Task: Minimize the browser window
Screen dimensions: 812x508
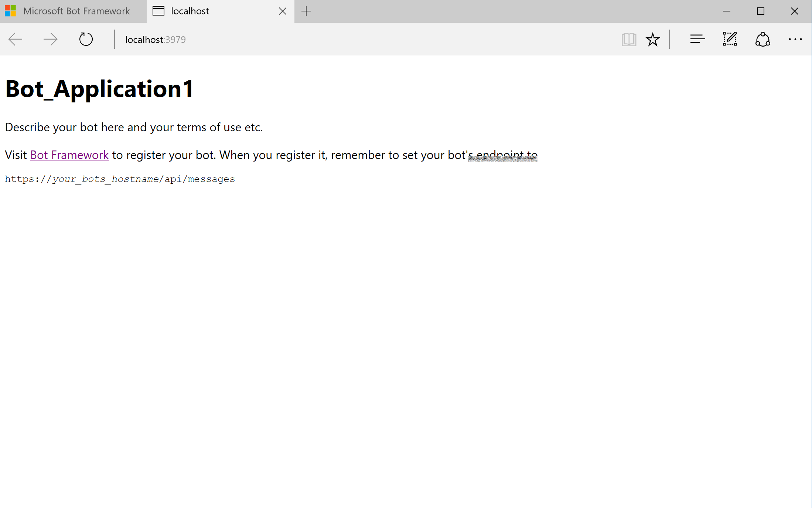Action: tap(727, 11)
